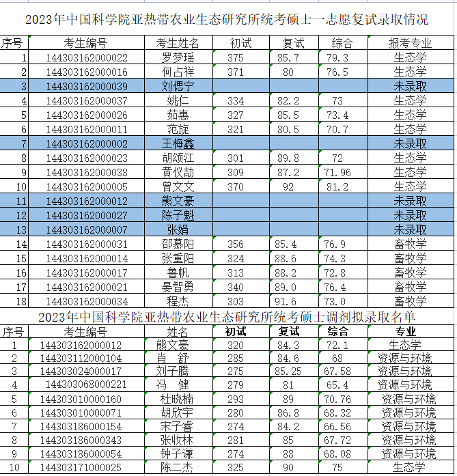
Task: Select the highlighted name cell 张娟
Action: 178,229
